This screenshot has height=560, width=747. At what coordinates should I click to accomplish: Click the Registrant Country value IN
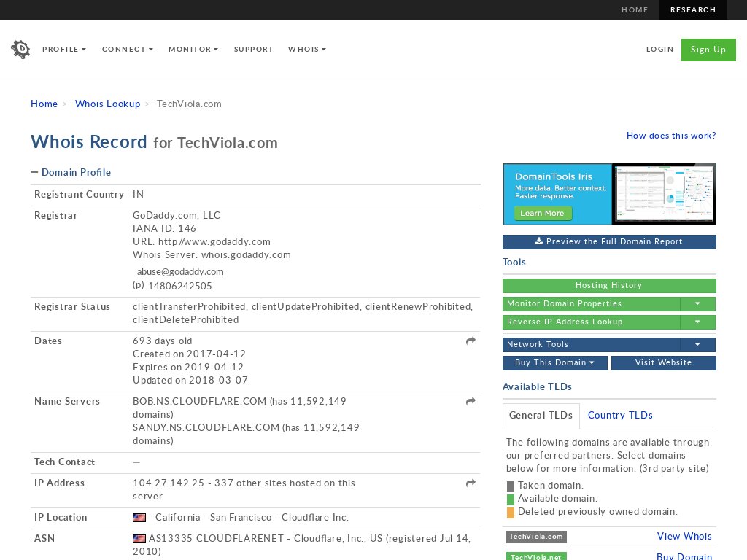(x=138, y=194)
